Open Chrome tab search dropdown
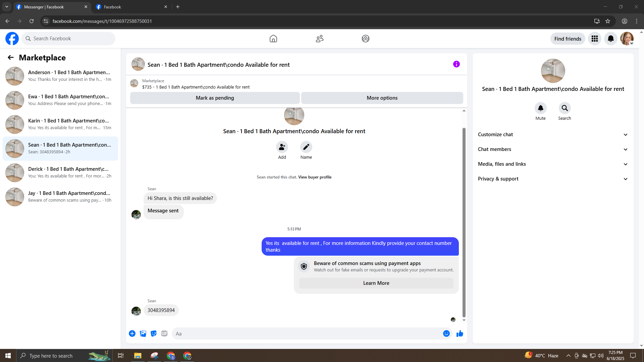 (7, 7)
